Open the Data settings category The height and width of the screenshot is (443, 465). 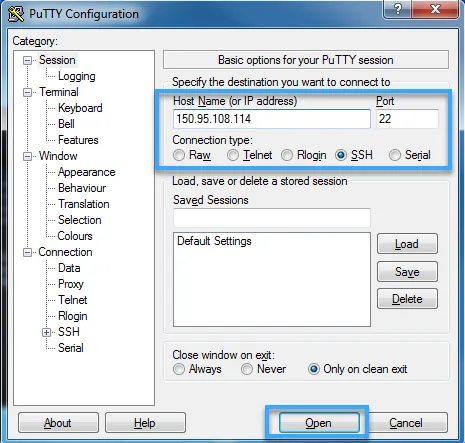pos(69,268)
